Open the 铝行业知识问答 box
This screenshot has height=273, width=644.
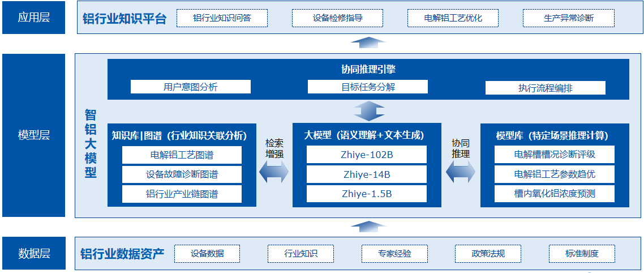222,18
